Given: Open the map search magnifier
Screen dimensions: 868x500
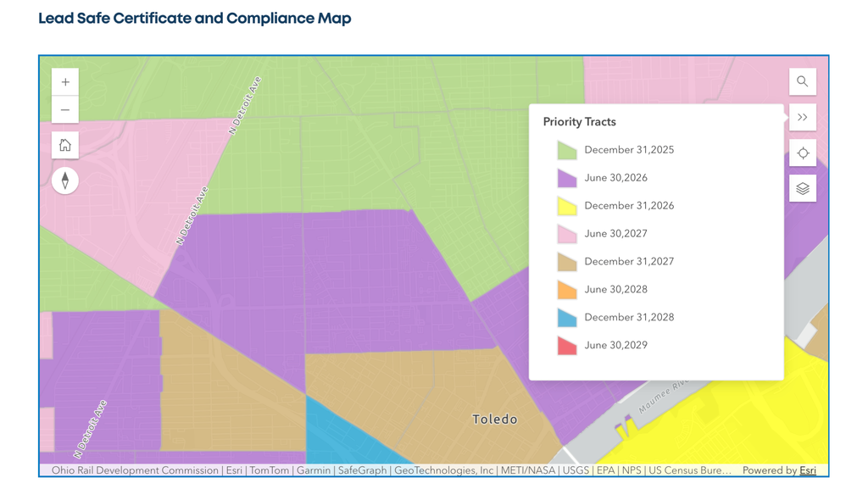Looking at the screenshot, I should pos(803,81).
